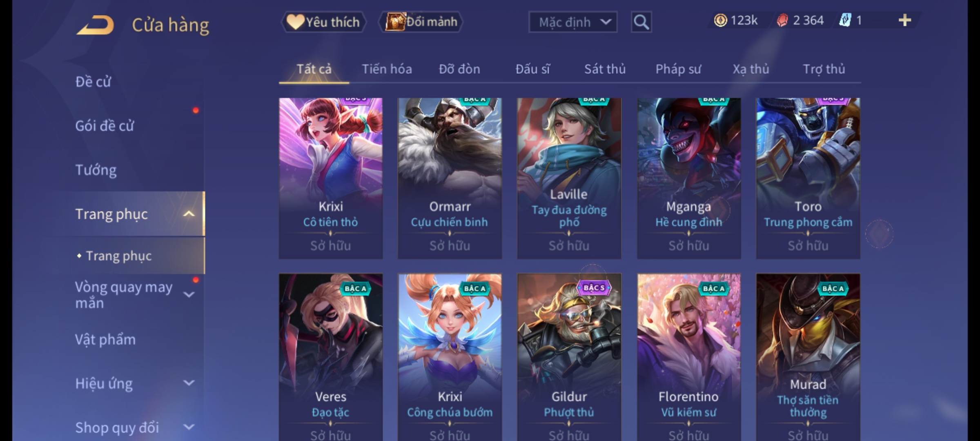Click the red ruby currency icon
Screen dimensions: 980x441
click(782, 20)
